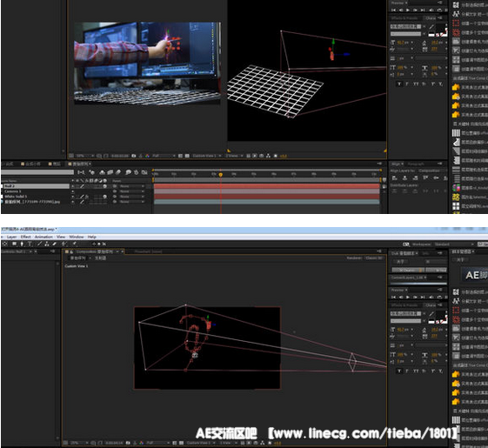Step to previous frame in upper Preview panel
The width and height of the screenshot is (488, 448).
(x=401, y=10)
